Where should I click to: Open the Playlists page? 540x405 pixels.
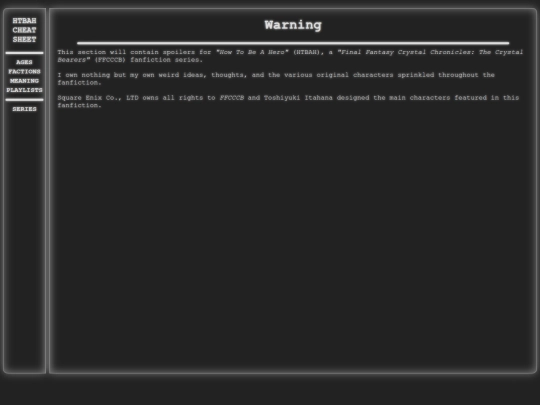pos(24,90)
